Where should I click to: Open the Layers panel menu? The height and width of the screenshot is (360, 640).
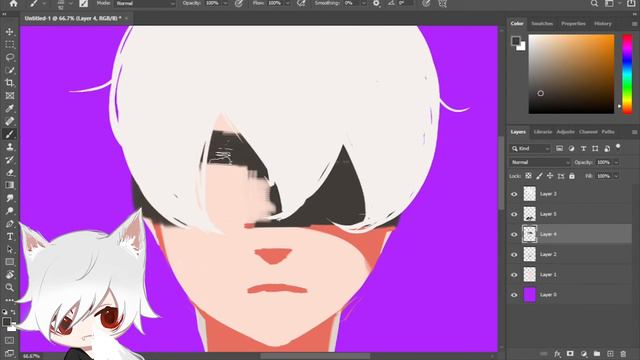point(634,132)
